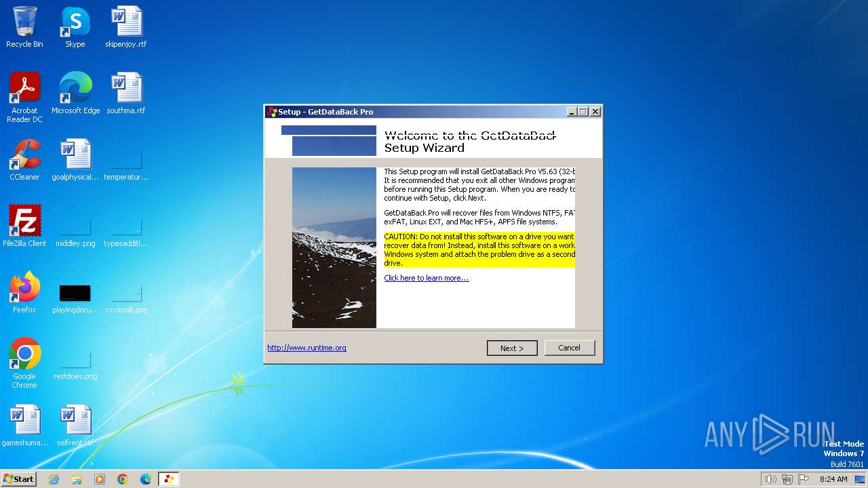The image size is (868, 488).
Task: Click the 'Welcome to the GetDataBack Setup Wizard' heading
Action: click(470, 142)
